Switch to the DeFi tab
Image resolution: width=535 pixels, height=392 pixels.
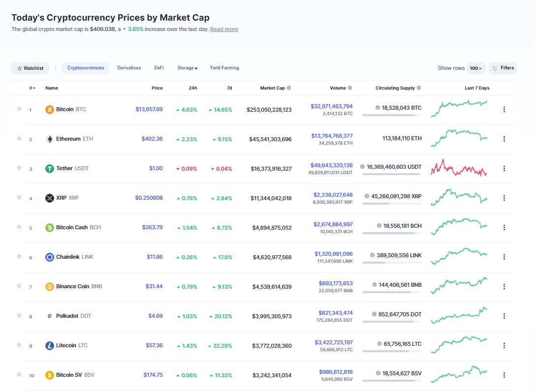coord(159,68)
